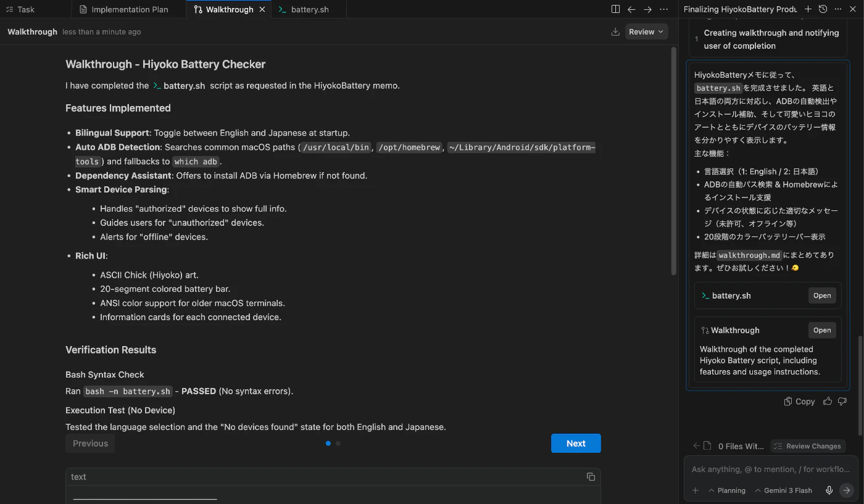Copy the agent's response
The width and height of the screenshot is (864, 504).
coord(799,402)
